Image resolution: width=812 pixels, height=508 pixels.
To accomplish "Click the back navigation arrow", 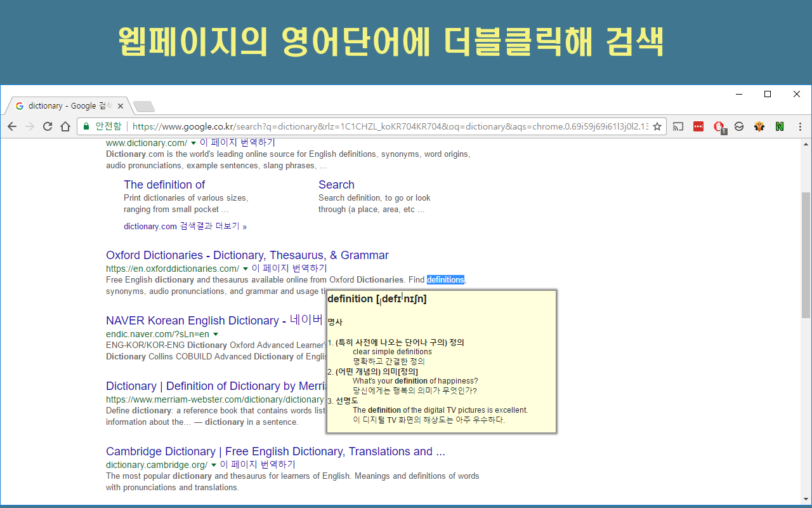I will tap(12, 126).
